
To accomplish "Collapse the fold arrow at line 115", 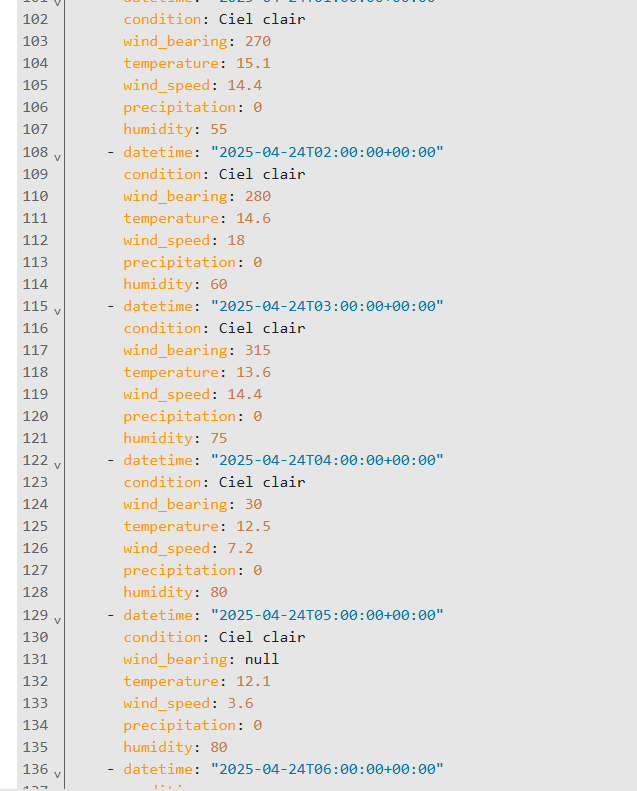I will point(57,311).
